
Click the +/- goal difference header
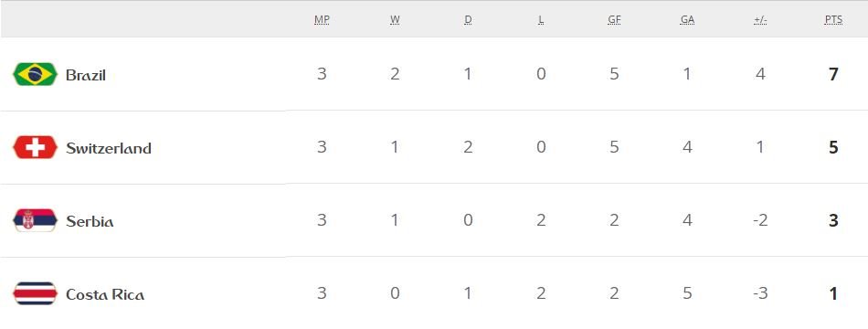click(760, 20)
